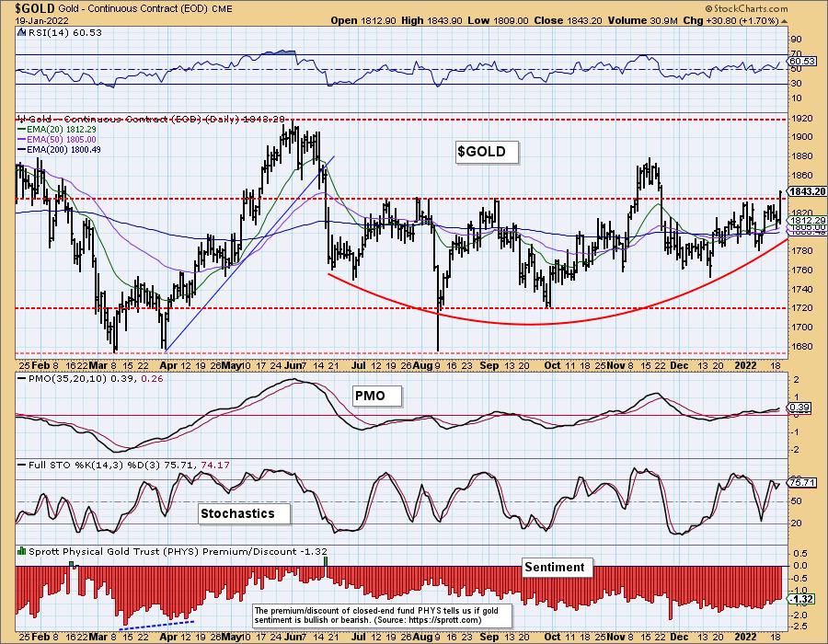Click the Dec label on bottom date axis
This screenshot has width=828, height=644.
click(679, 637)
